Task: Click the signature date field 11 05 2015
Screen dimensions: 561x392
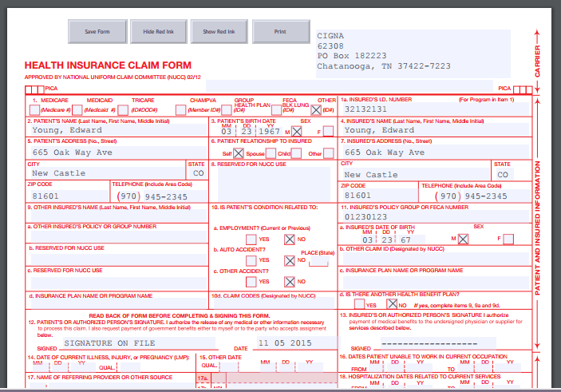Action: coord(297,343)
